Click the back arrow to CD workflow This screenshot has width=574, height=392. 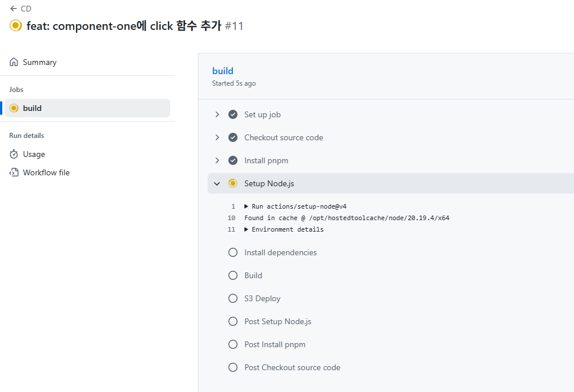click(x=13, y=9)
